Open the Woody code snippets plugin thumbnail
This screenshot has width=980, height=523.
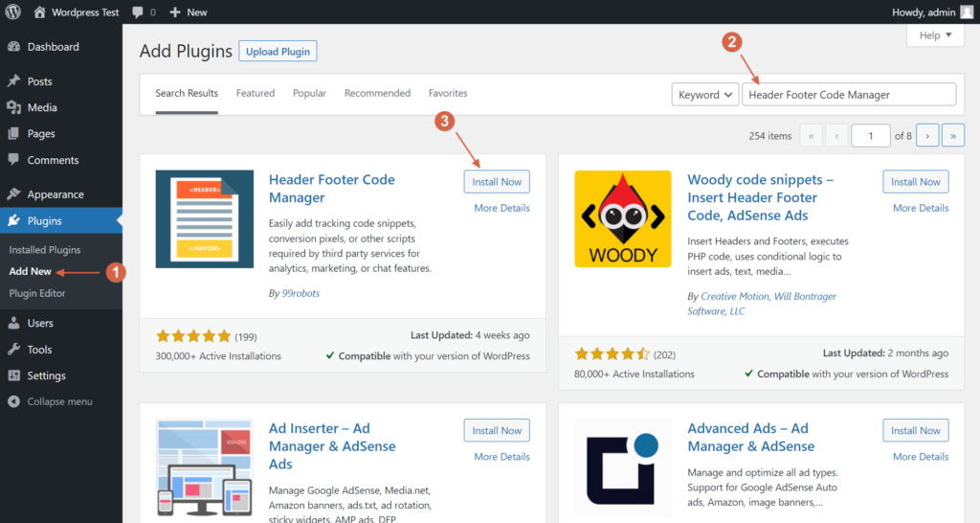(623, 219)
